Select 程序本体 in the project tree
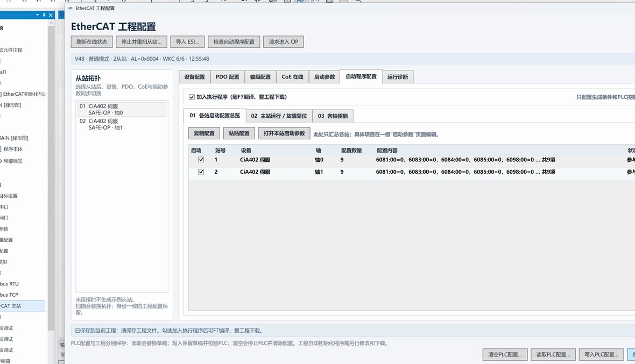 point(13,149)
